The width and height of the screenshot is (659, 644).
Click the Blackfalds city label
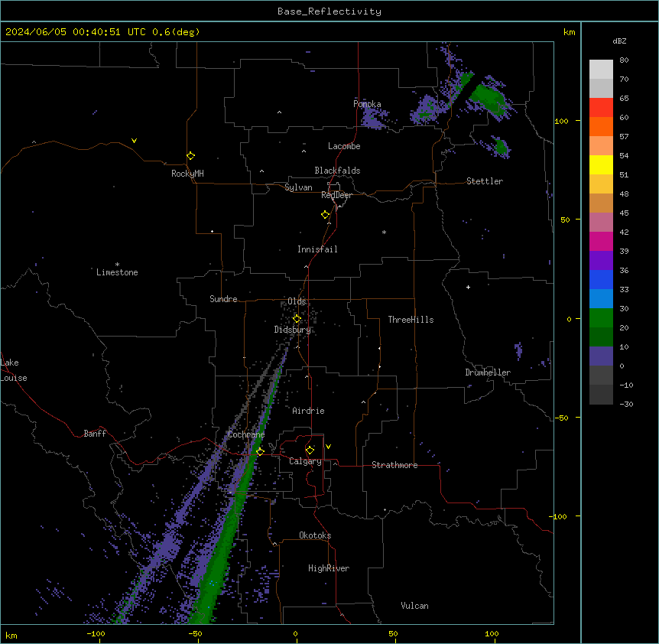click(337, 171)
